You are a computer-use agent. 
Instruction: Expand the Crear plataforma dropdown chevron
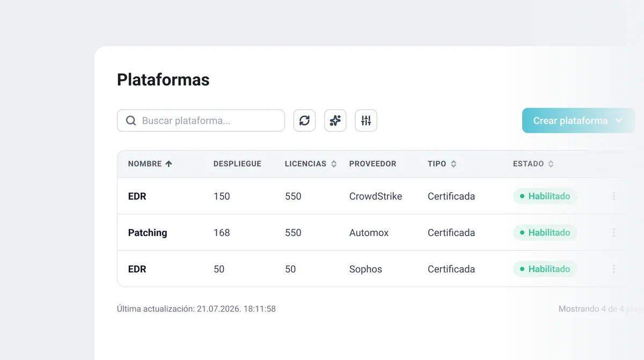point(619,120)
